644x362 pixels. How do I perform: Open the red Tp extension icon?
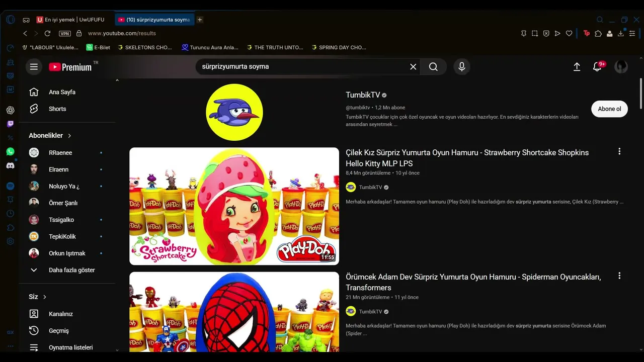[x=587, y=34]
